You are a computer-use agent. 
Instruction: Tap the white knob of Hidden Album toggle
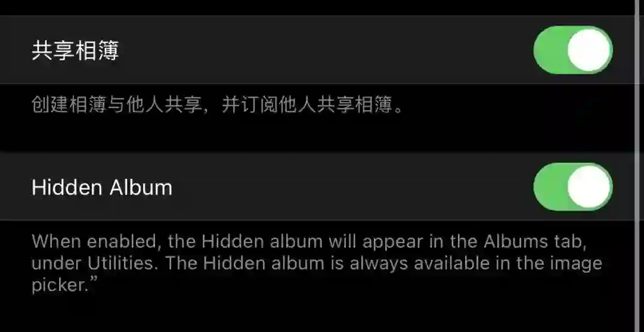[x=589, y=187]
